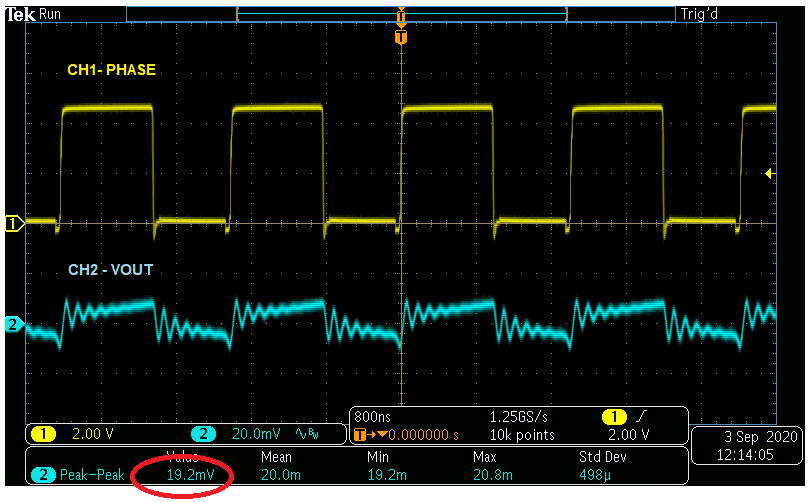Click the 19.2m minimum value
This screenshot has width=808, height=502.
[x=387, y=475]
